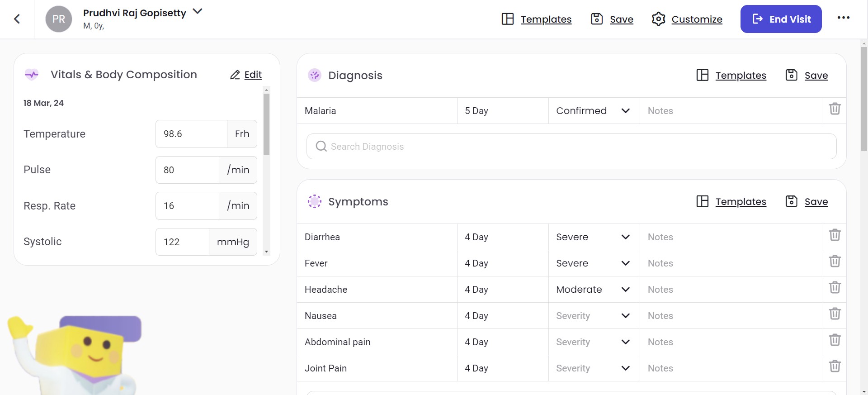868x395 pixels.
Task: Click the back arrow icon
Action: (17, 19)
